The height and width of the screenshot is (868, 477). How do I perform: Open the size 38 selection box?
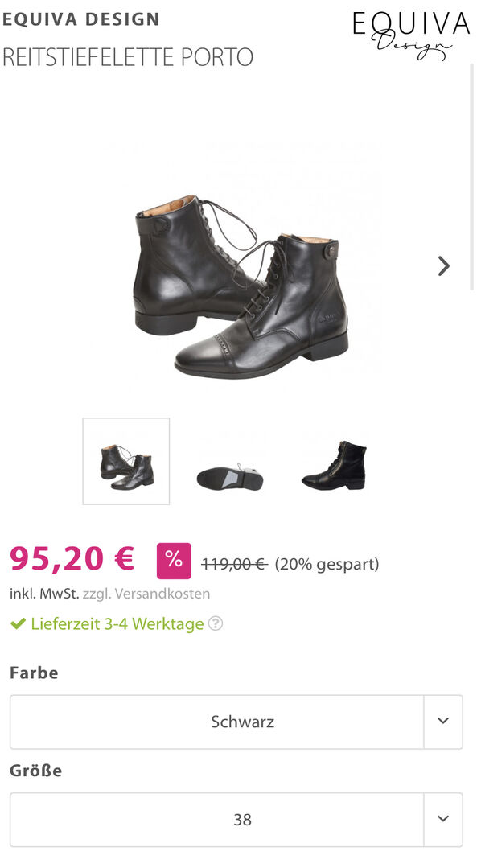point(236,819)
